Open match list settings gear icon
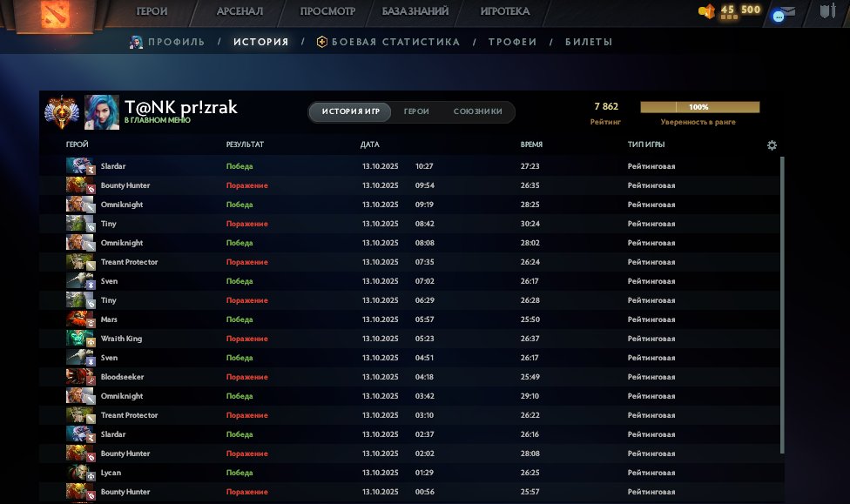Viewport: 850px width, 504px height. tap(772, 145)
